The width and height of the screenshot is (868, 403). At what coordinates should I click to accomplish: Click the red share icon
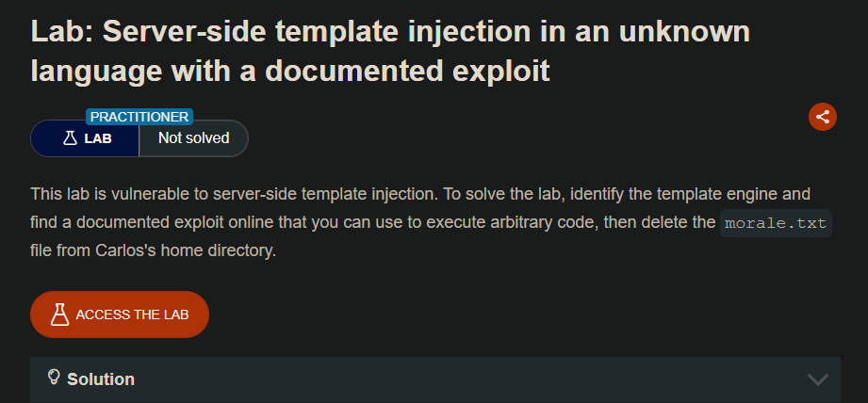pyautogui.click(x=822, y=117)
